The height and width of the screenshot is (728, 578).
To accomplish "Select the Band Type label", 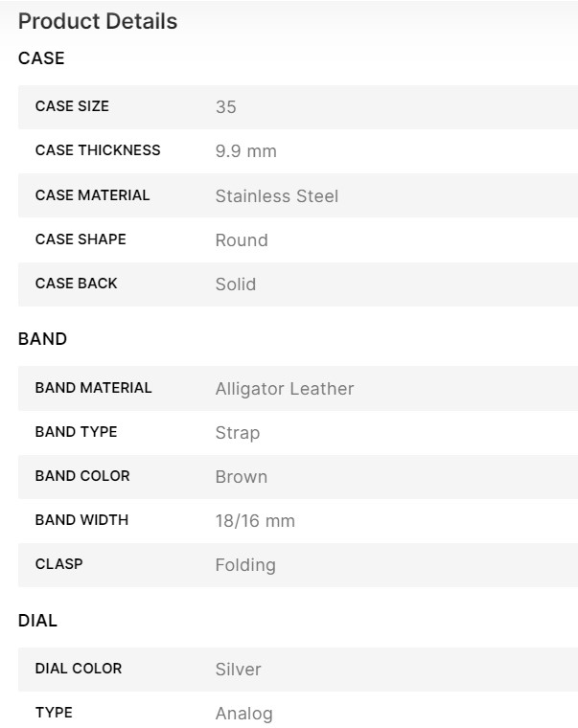I will tap(76, 432).
